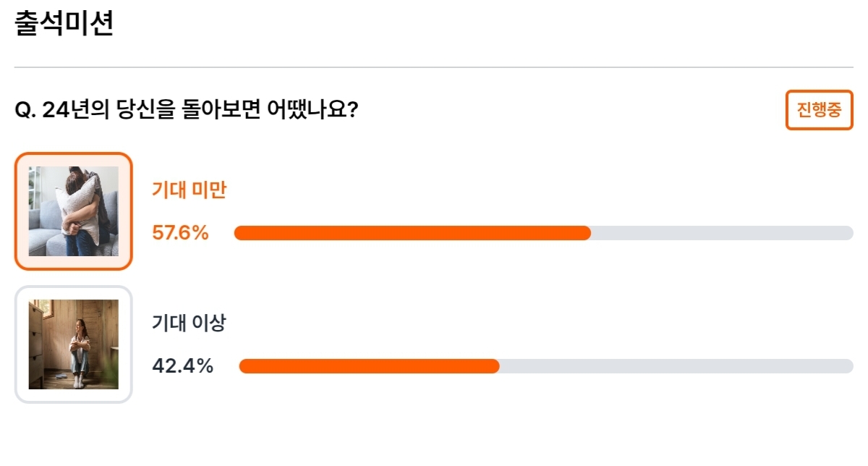Click the horizontal divider under the heading
Image resolution: width=868 pixels, height=466 pixels.
click(x=434, y=67)
